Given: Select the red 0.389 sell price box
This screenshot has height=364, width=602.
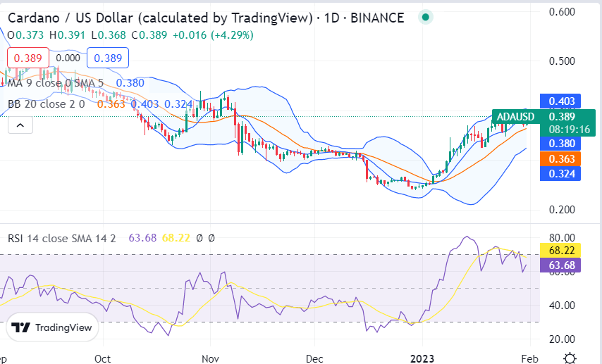Looking at the screenshot, I should [28, 58].
